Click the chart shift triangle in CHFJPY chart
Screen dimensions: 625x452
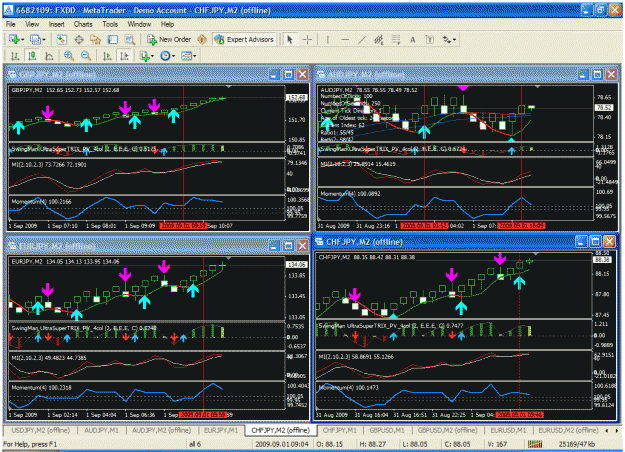[536, 254]
